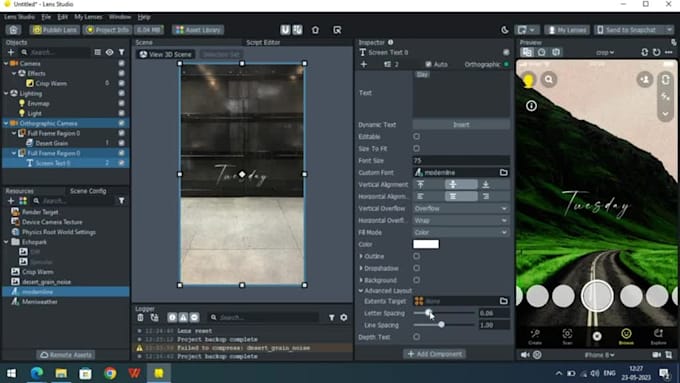This screenshot has width=680, height=383.
Task: Collapse the Advanced Layout section
Action: pos(361,291)
